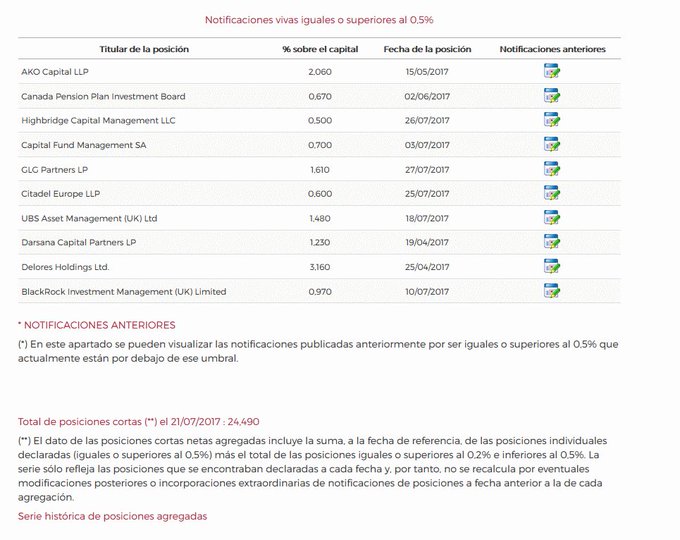Viewport: 680px width, 540px height.
Task: Select the AKO Capital LLP holder name
Action: 55,72
